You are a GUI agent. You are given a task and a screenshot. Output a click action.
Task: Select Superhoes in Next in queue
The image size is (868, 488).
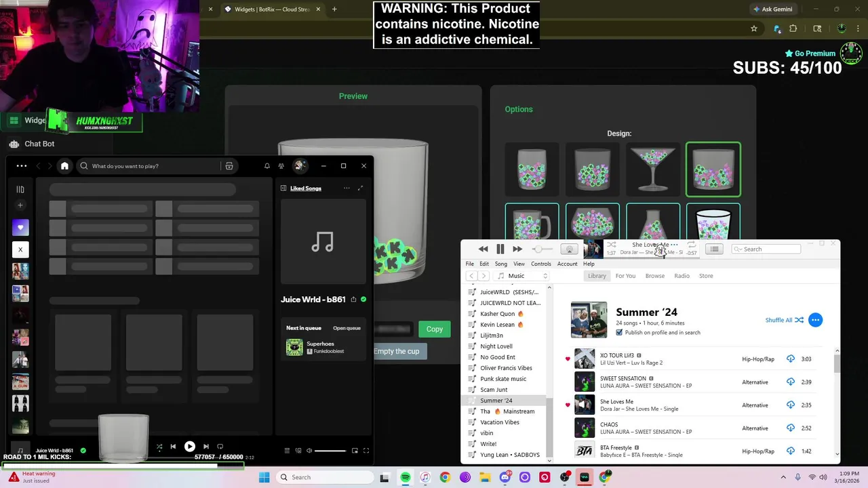click(x=323, y=347)
